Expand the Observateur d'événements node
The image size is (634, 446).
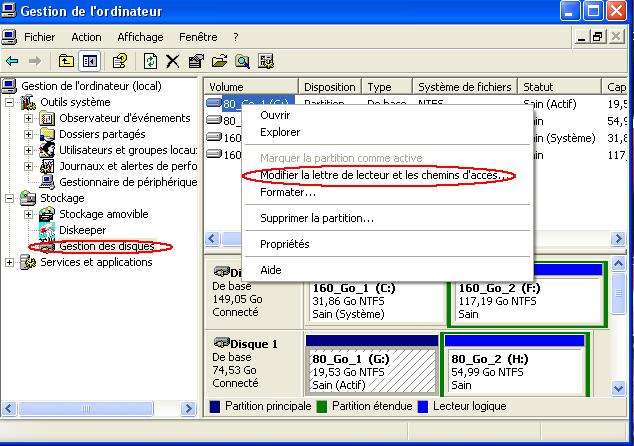point(28,118)
